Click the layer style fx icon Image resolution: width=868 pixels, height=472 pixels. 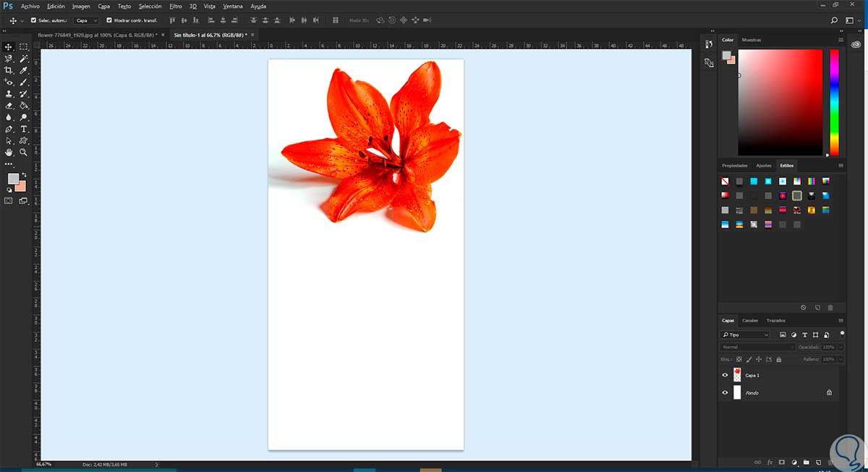[x=770, y=462]
